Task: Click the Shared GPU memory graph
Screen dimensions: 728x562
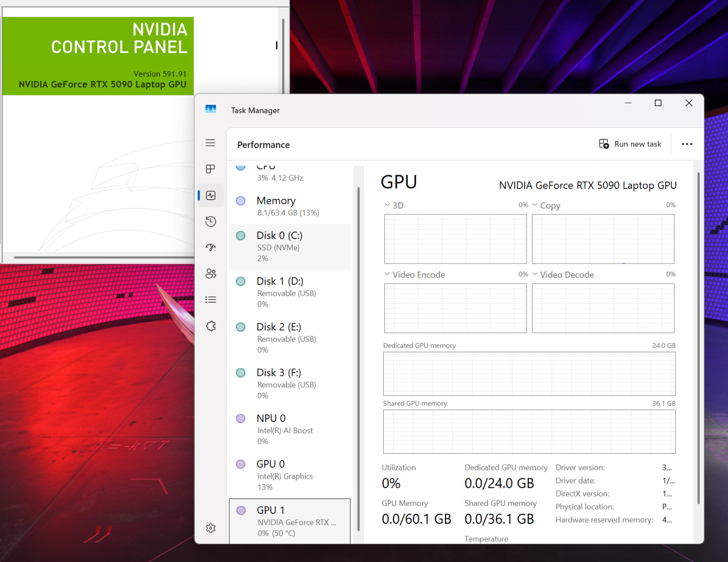Action: [x=529, y=431]
